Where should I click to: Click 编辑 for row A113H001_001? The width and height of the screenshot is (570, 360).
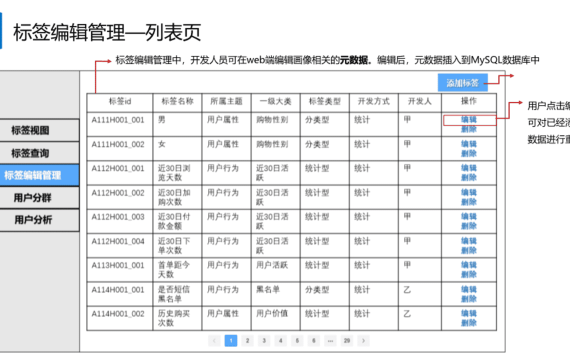[469, 265]
